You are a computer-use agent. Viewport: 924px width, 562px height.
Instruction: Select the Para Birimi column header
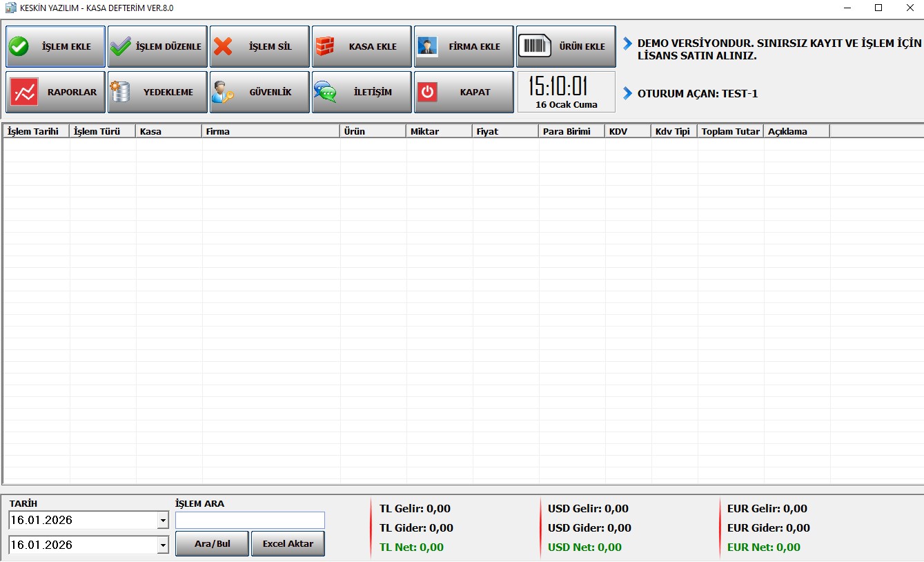571,131
